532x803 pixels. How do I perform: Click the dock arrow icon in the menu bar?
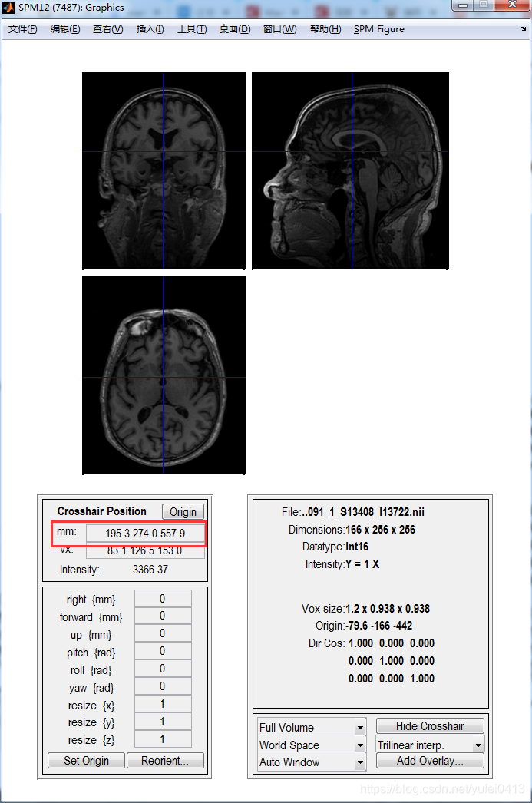(x=524, y=28)
